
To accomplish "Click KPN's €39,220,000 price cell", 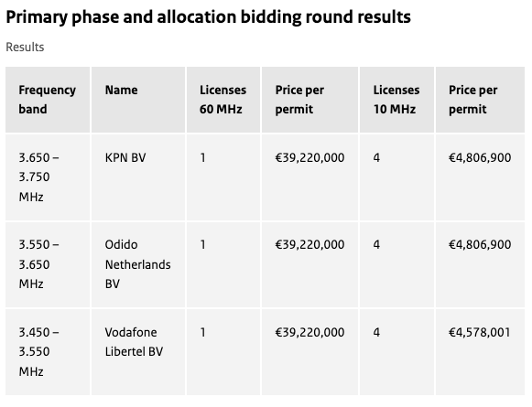I will coord(309,177).
